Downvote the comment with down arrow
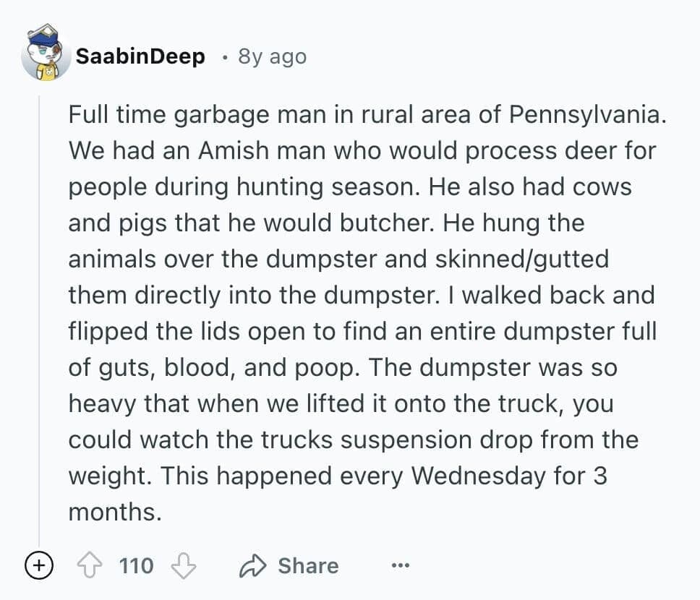The width and height of the screenshot is (700, 600). point(184,565)
